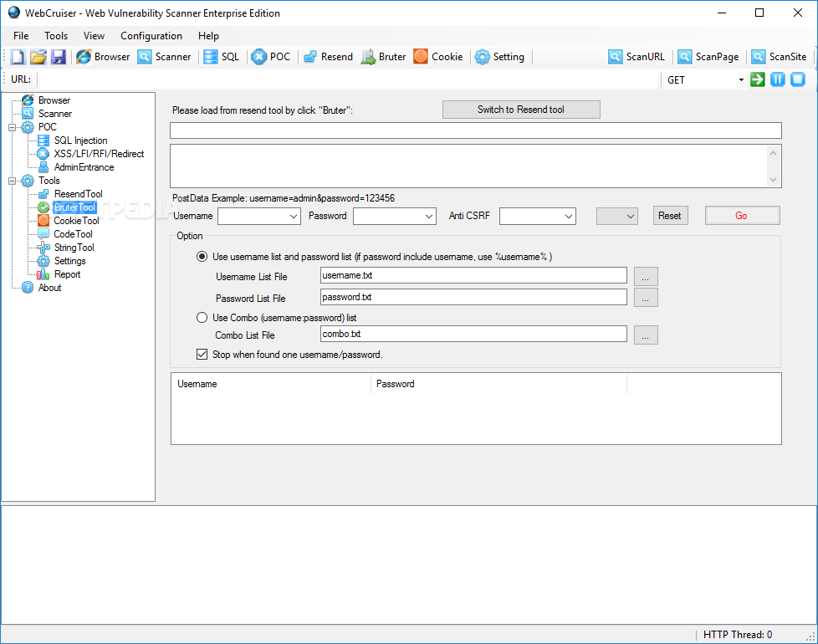Click the post data box scroll-down arrow
818x644 pixels.
coord(773,179)
